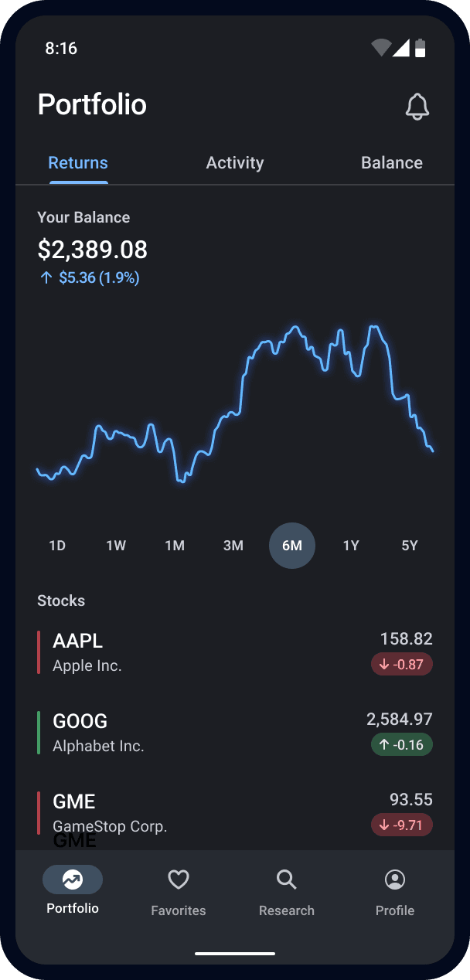Screen dimensions: 470x980
Task: Click the up arrow beside the $5.36 gain
Action: [46, 277]
